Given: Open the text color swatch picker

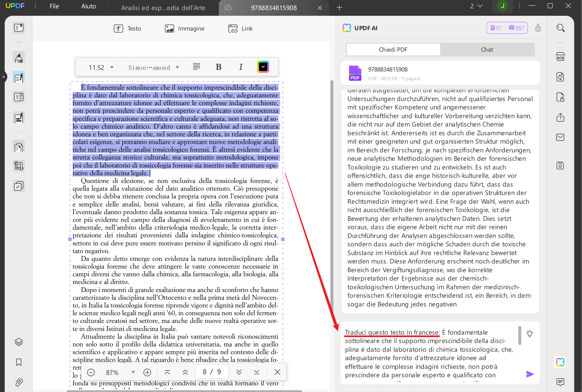Looking at the screenshot, I should point(263,67).
